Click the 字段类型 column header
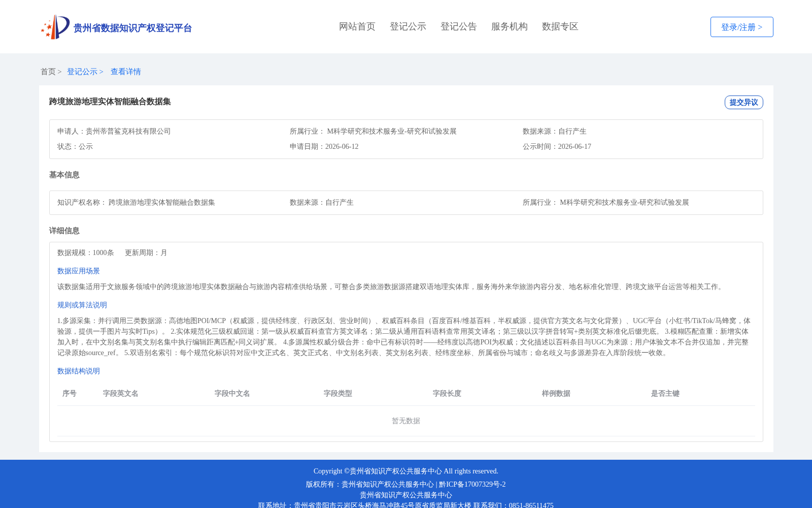Screen dimensions: 812x508 point(338,393)
